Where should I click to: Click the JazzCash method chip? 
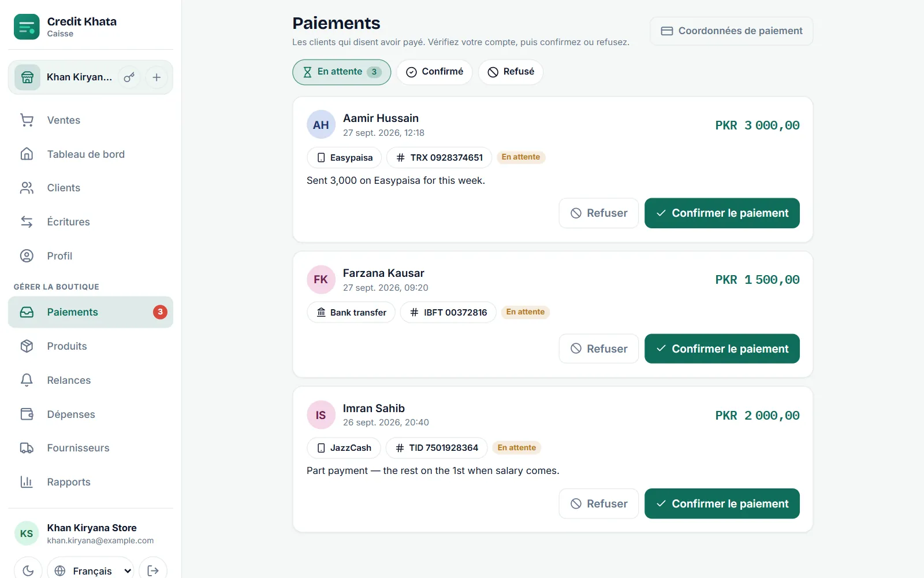click(344, 448)
